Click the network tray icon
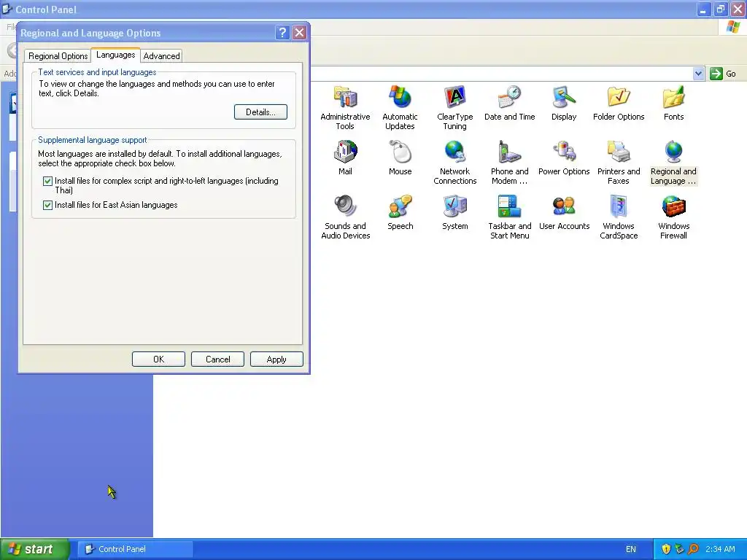 click(679, 549)
